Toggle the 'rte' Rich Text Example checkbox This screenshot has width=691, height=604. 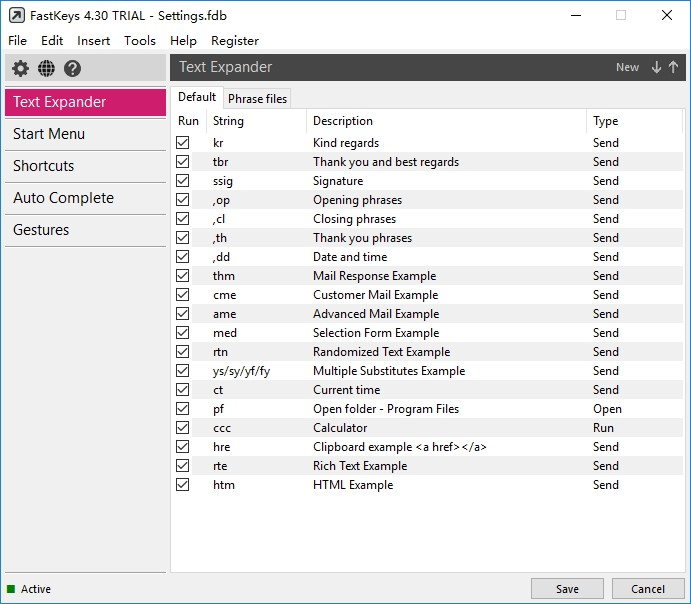coord(182,466)
